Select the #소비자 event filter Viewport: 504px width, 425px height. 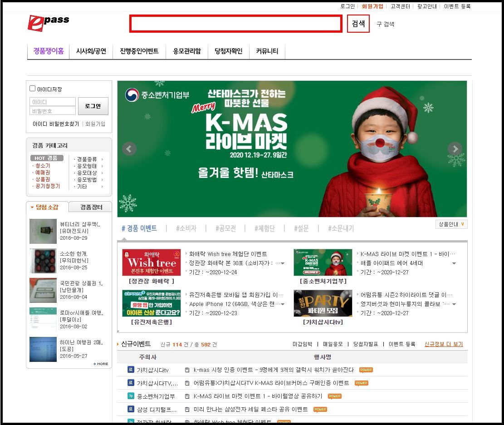[x=186, y=228]
